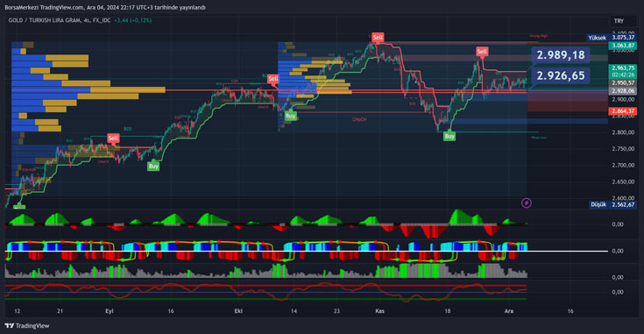644x334 pixels.
Task: Click the grey 2.928,06 price label
Action: point(623,91)
